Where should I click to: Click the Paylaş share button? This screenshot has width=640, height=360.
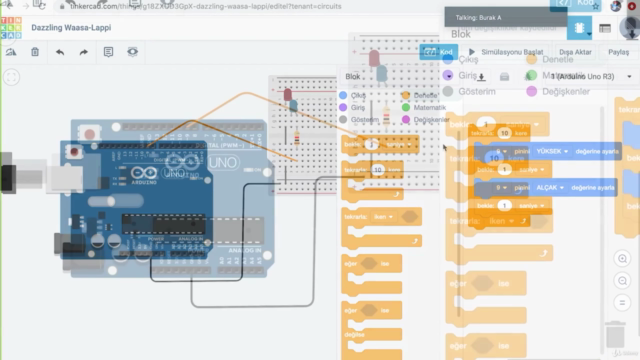tap(619, 52)
